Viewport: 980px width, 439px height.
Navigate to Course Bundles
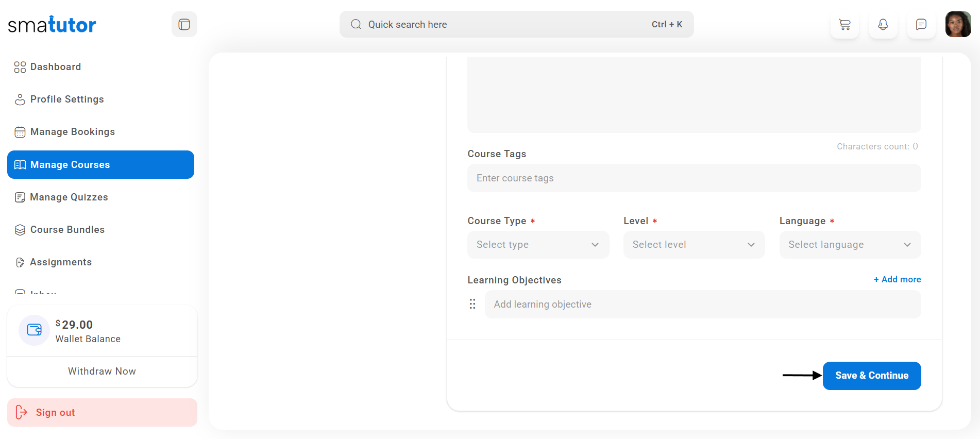point(67,230)
